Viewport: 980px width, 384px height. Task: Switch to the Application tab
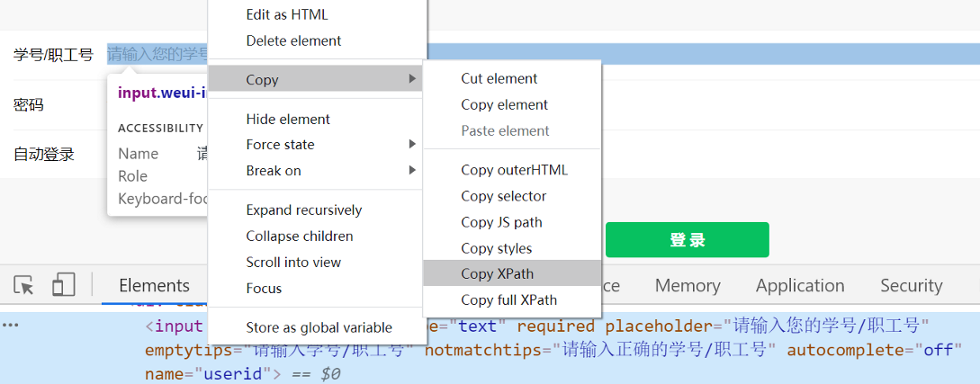[800, 285]
